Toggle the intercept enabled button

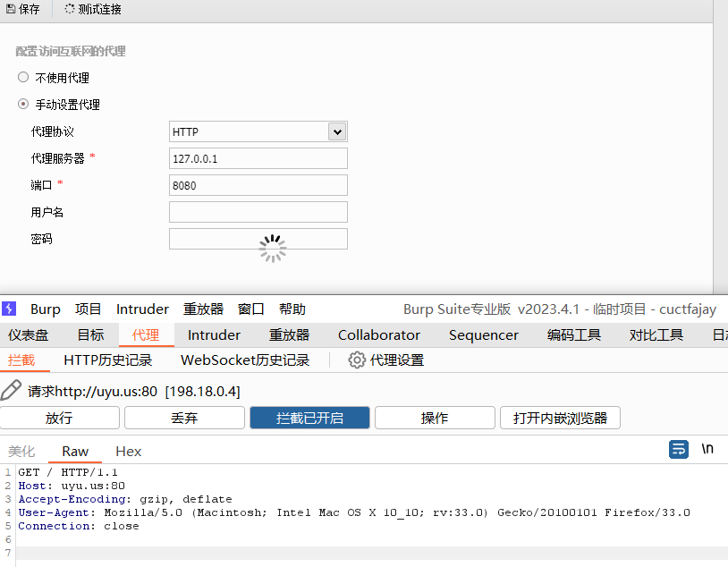(309, 418)
